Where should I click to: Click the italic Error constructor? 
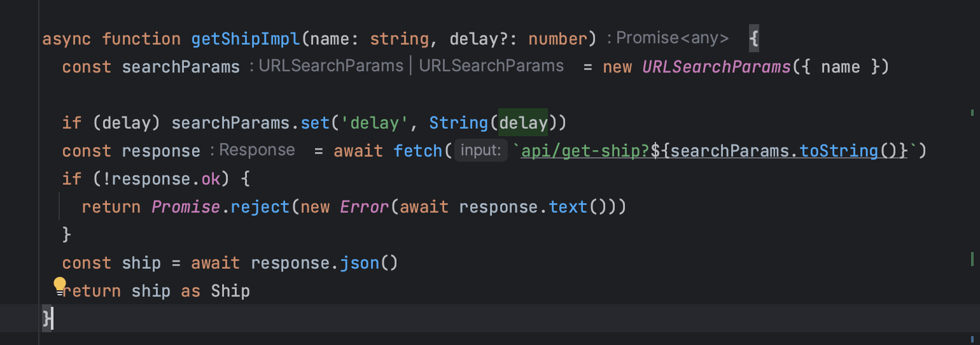click(364, 207)
